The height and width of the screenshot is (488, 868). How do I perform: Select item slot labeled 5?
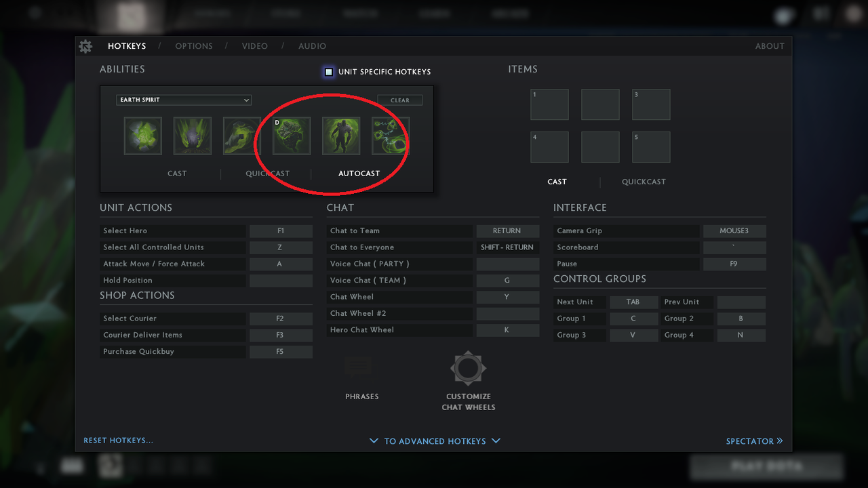[x=651, y=147]
